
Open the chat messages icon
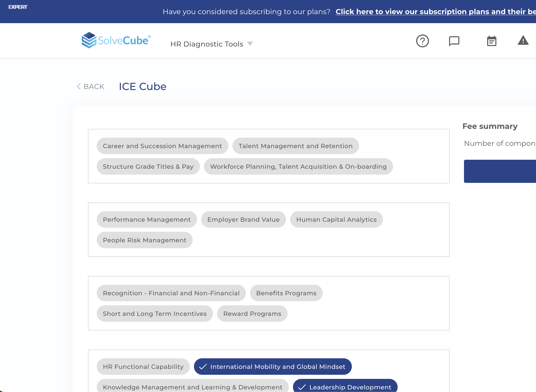click(454, 41)
